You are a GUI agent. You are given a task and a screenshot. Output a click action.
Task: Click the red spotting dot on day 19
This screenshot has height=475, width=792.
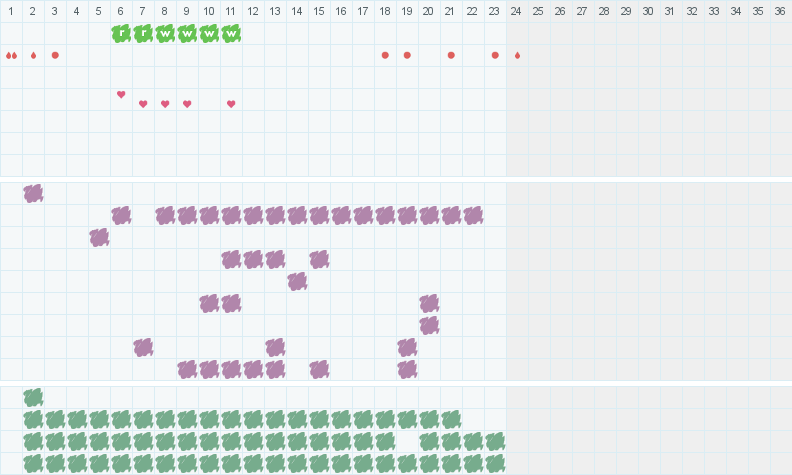pos(407,55)
